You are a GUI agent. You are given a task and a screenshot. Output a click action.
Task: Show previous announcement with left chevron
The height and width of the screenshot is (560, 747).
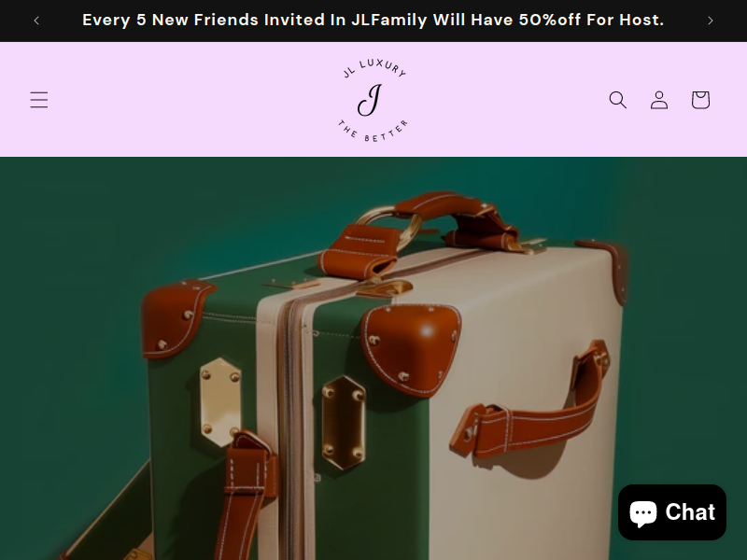[36, 21]
